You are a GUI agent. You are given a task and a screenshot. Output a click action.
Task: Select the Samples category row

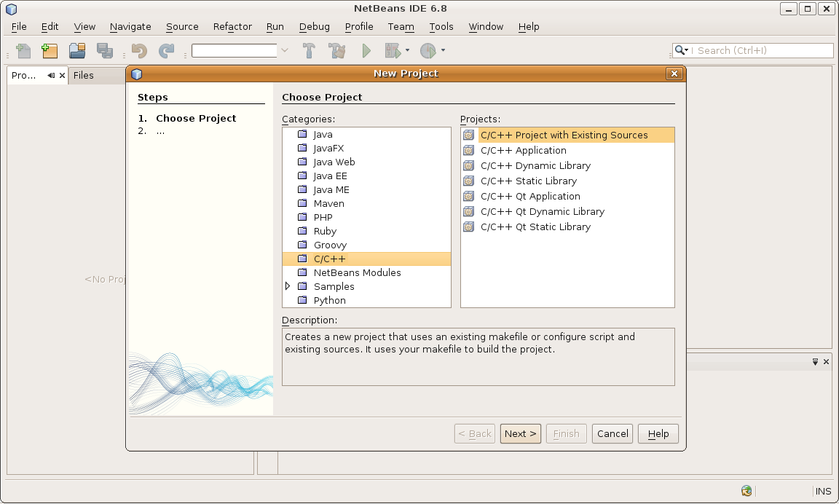click(366, 287)
